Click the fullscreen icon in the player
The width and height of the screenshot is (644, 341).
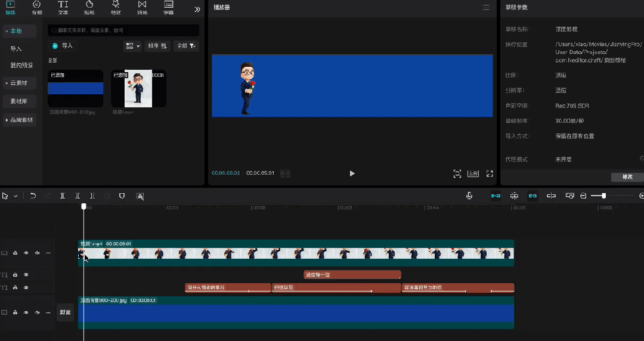(490, 173)
